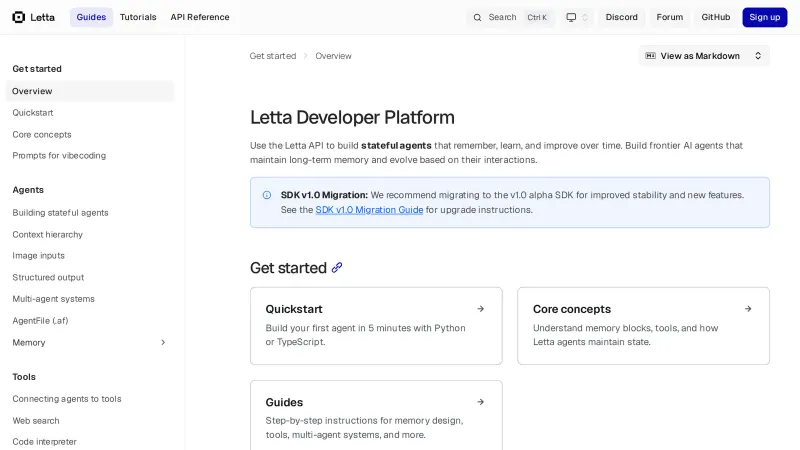
Task: Open the SDK v1.0 Migration Guide link
Action: pyautogui.click(x=369, y=210)
